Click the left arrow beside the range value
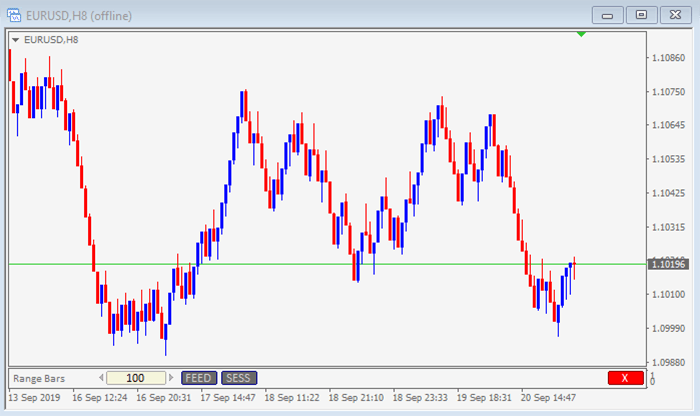Viewport: 700px width, 416px height. 100,378
